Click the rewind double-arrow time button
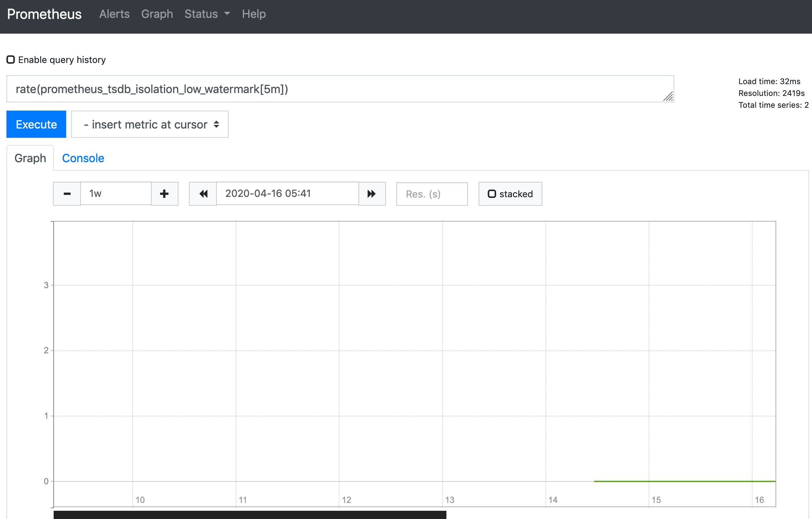This screenshot has width=812, height=519. click(203, 194)
